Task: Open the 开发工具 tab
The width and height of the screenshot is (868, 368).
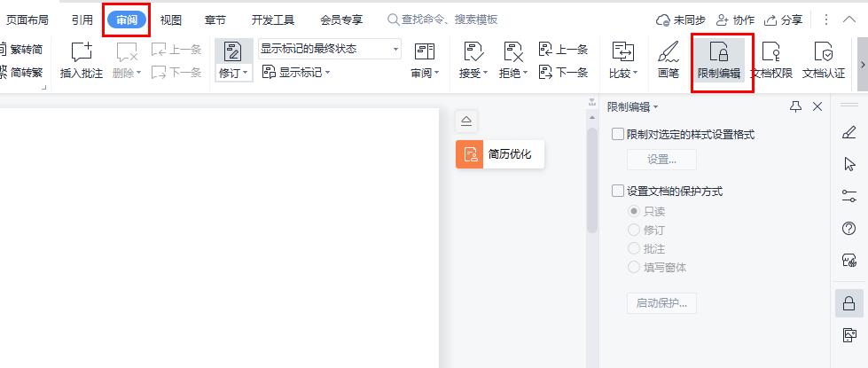Action: click(x=273, y=20)
